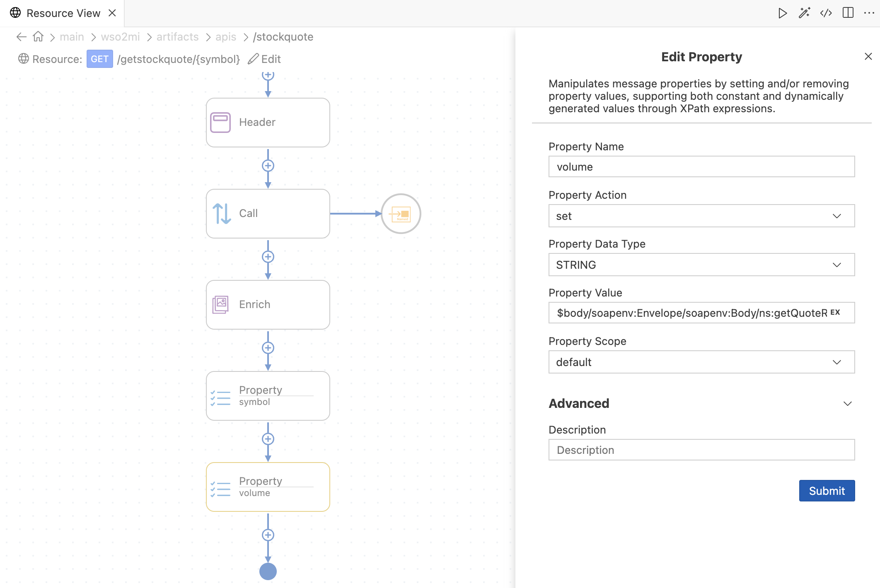Select the Resource View tab

pos(63,13)
